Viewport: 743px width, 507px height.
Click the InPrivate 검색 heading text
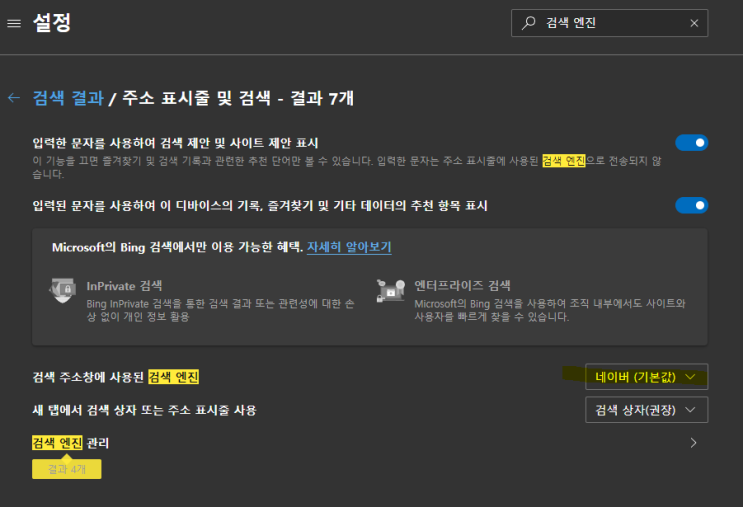click(124, 286)
